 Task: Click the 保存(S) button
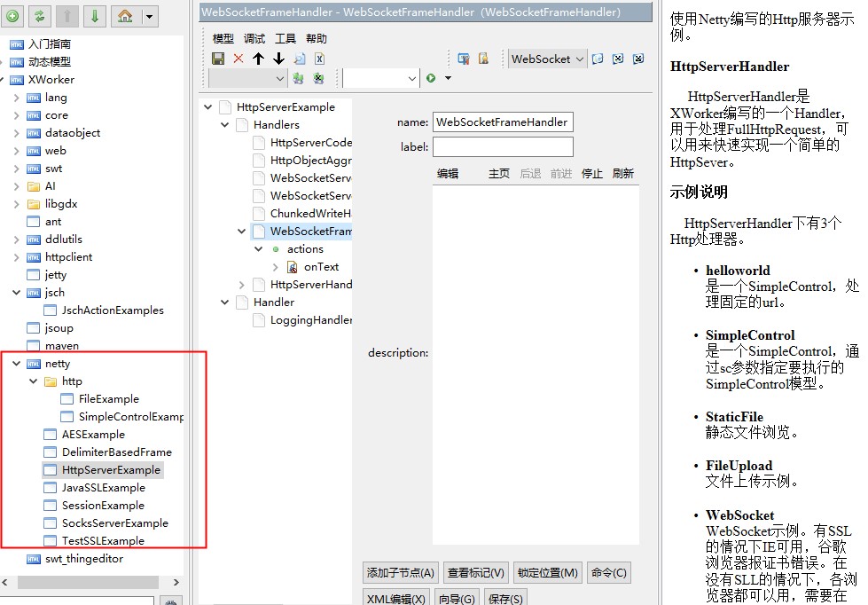point(505,599)
